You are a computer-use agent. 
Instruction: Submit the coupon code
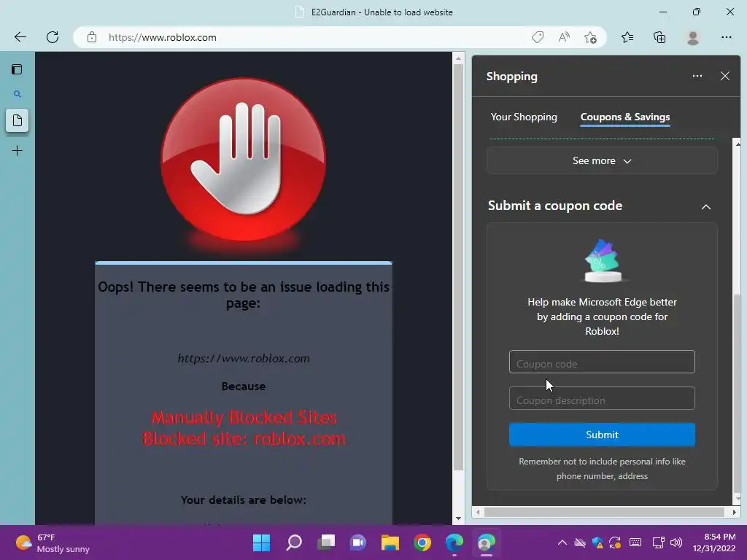(602, 435)
